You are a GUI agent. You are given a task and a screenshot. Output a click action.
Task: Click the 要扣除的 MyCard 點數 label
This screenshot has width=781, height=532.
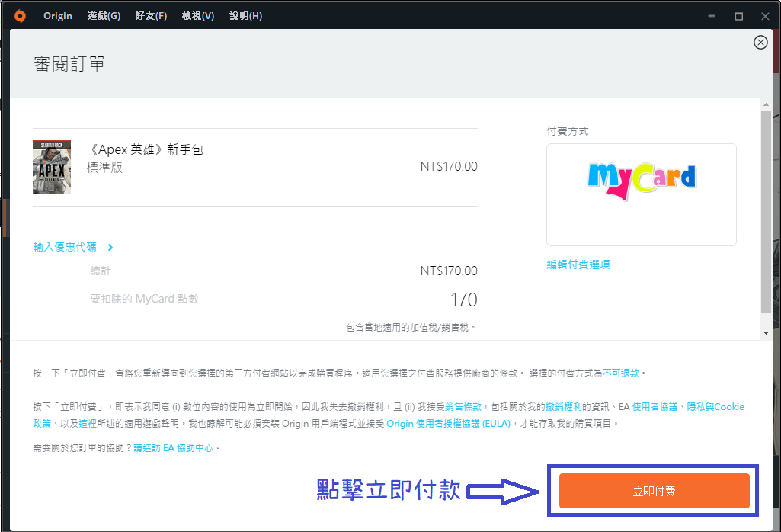coord(145,299)
